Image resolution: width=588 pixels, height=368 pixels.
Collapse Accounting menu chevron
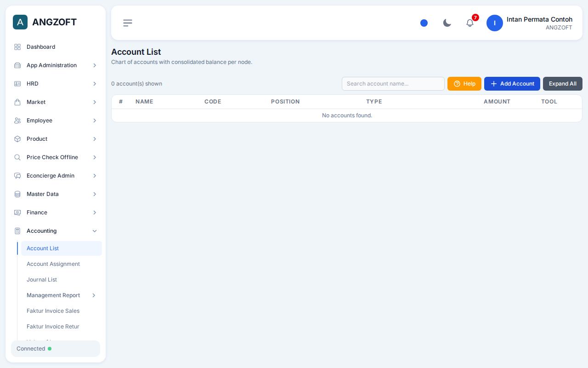tap(95, 231)
